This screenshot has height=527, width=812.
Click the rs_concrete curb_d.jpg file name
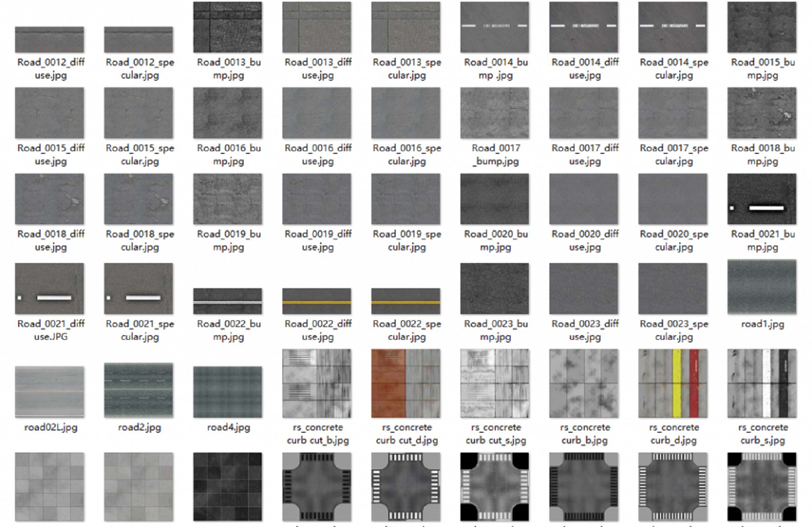[674, 434]
